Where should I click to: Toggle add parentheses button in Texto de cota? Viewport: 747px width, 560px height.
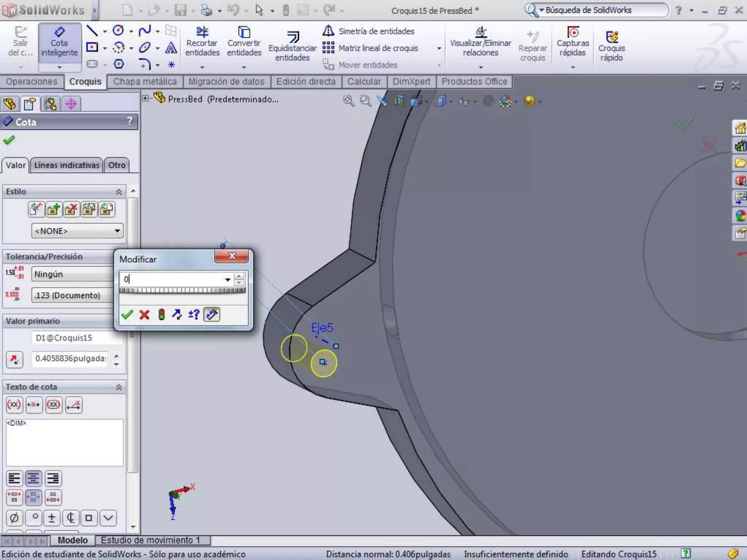click(x=14, y=405)
